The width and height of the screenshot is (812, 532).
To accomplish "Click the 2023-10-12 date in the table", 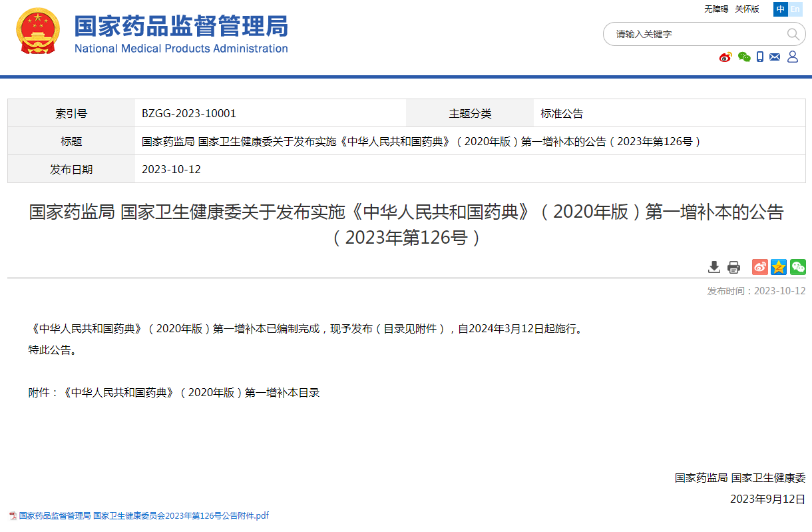I will coord(171,169).
